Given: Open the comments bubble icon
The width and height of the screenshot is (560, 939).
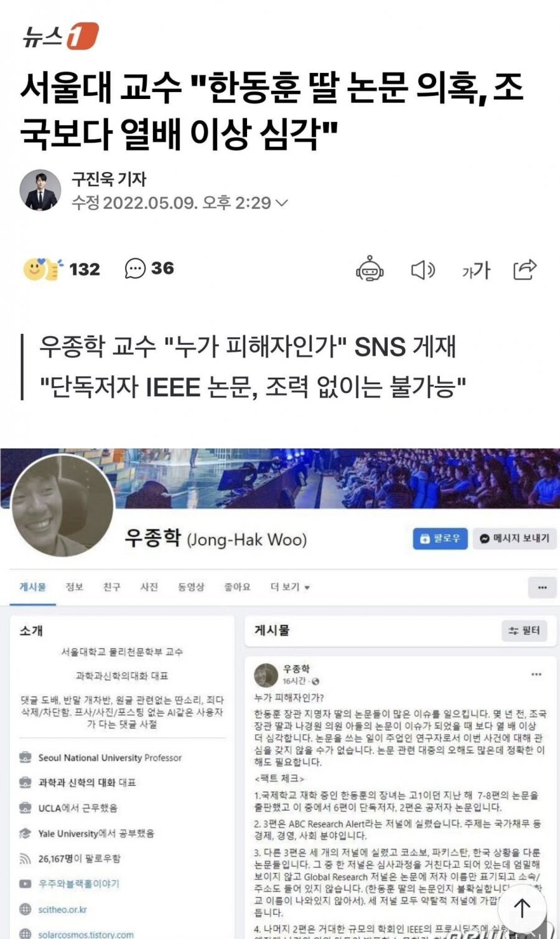Looking at the screenshot, I should click(135, 268).
